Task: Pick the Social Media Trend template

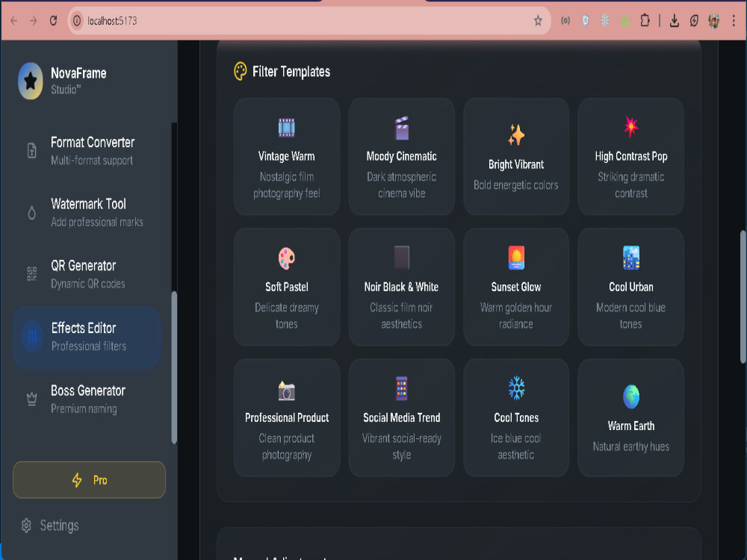Action: [402, 417]
